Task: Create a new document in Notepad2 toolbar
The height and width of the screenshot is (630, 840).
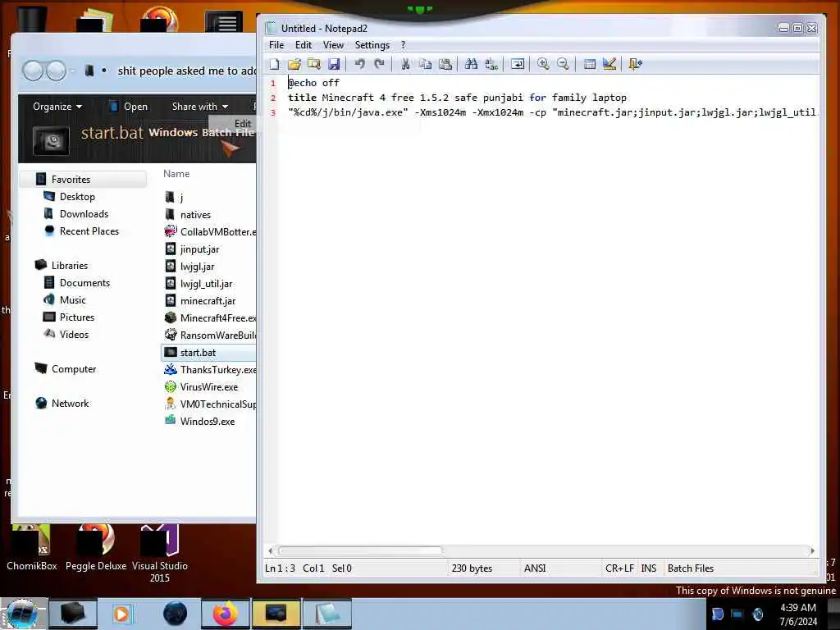Action: point(274,64)
